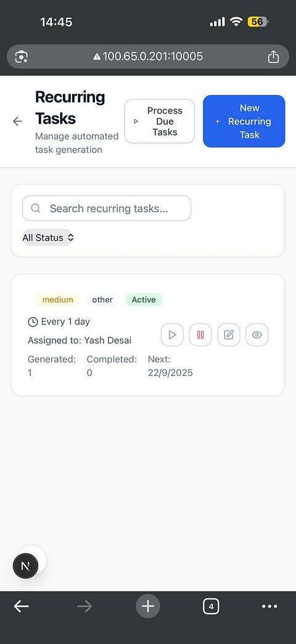Go back using the arrow beside Recurring Tasks
The width and height of the screenshot is (296, 644).
click(x=17, y=121)
